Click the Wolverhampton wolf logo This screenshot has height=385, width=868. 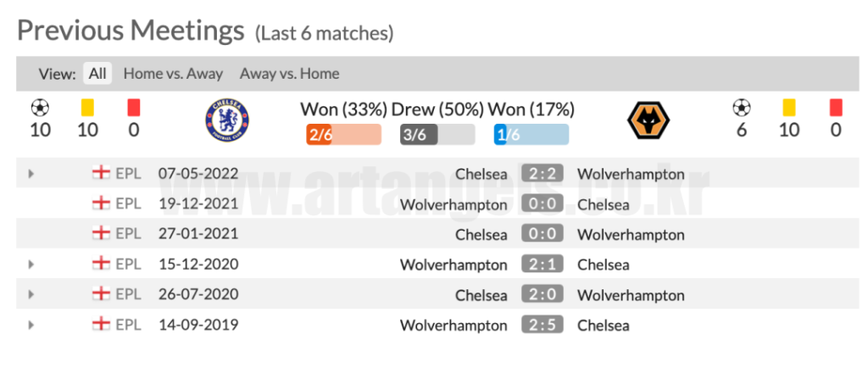pyautogui.click(x=648, y=120)
